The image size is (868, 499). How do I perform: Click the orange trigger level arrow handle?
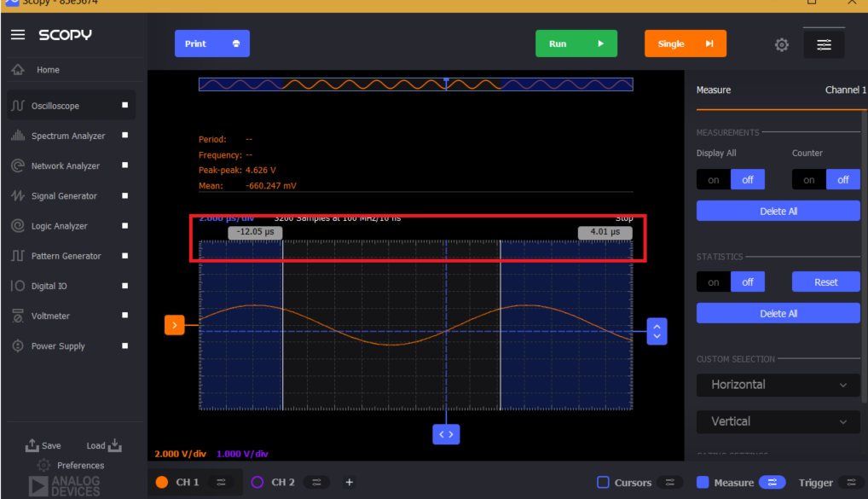pos(175,325)
